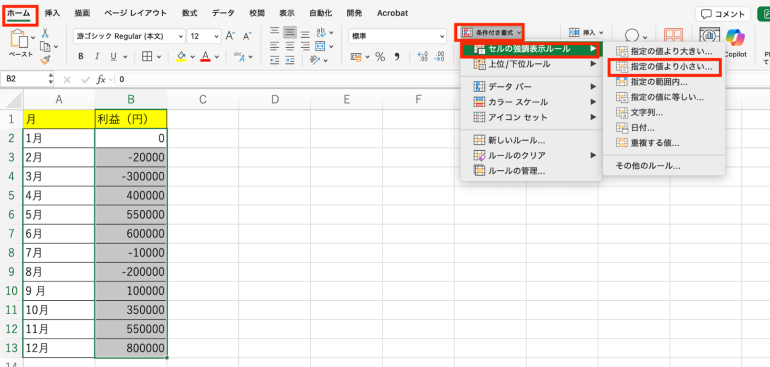Toggle Bold formatting
This screenshot has width=770, height=367.
tap(81, 56)
